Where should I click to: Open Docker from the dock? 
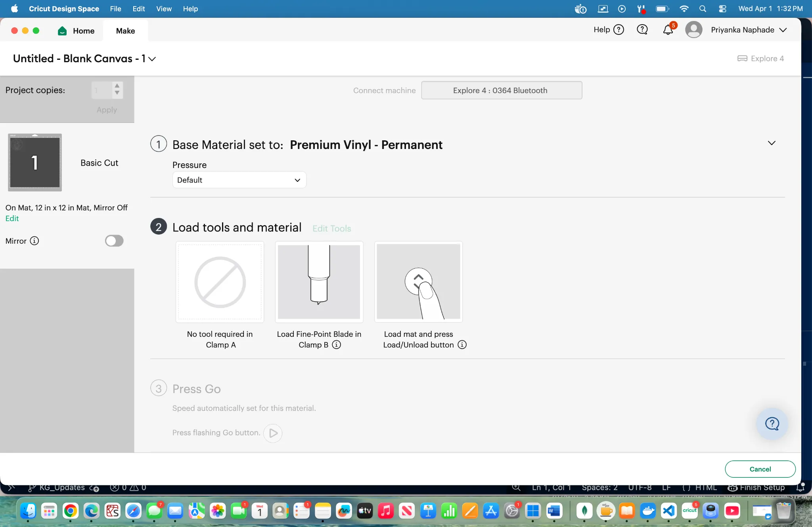point(647,511)
